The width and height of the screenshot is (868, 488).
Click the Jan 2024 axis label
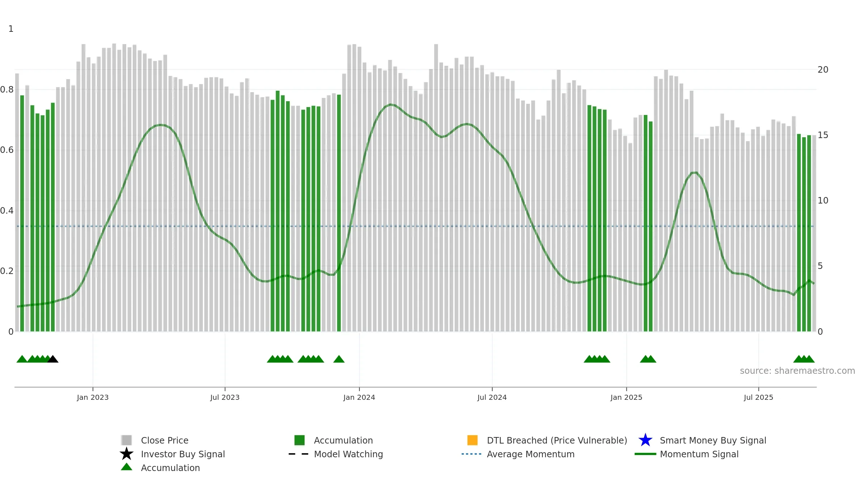tap(359, 398)
